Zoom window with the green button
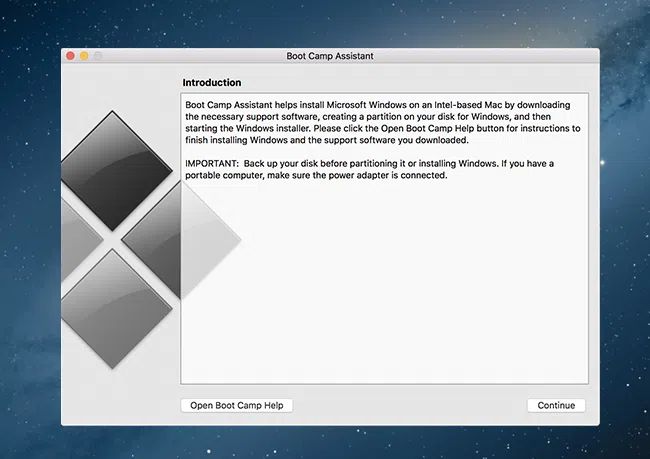The width and height of the screenshot is (650, 459). coord(97,56)
